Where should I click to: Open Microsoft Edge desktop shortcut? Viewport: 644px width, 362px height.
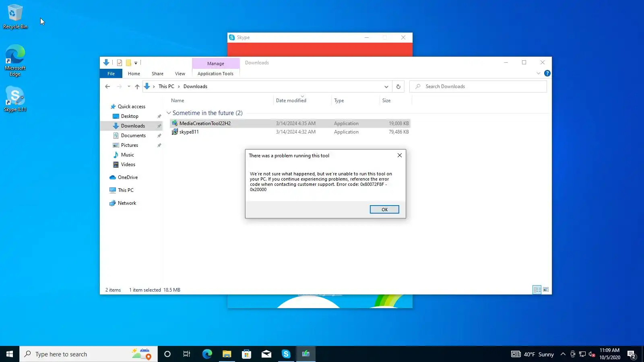[x=15, y=60]
